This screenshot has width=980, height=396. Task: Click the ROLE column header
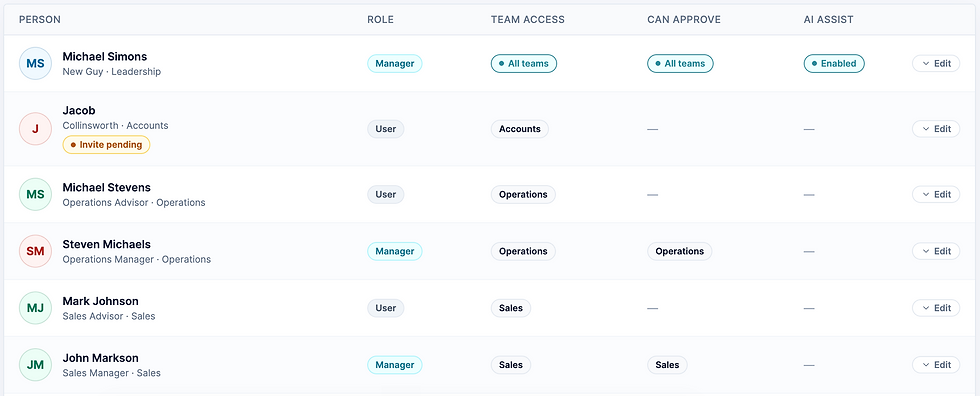(x=381, y=20)
